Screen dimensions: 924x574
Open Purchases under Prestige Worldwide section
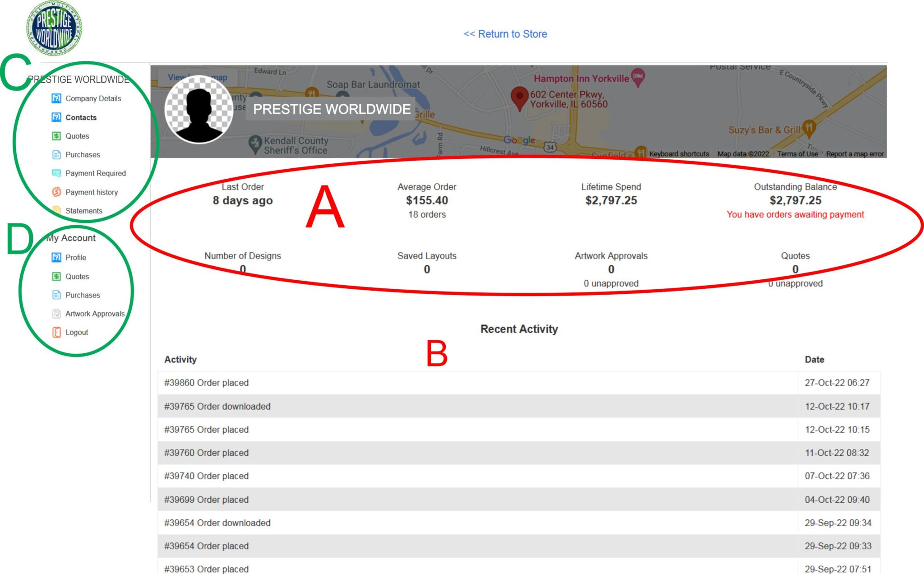(83, 155)
